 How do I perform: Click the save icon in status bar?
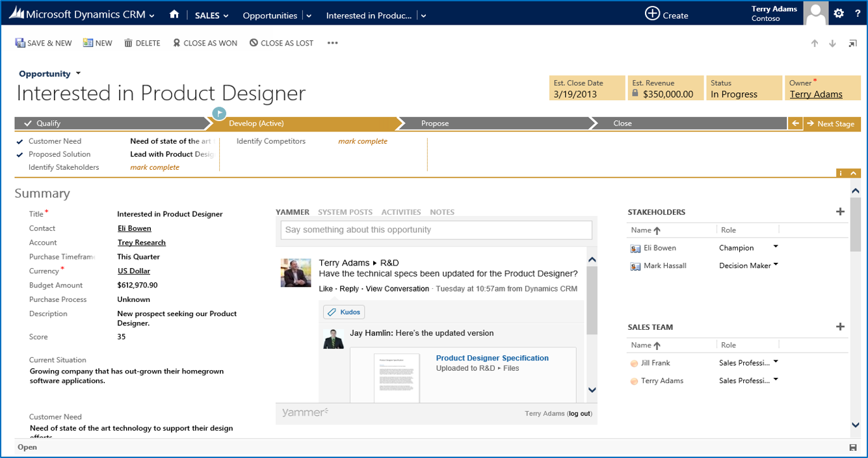[x=852, y=448]
